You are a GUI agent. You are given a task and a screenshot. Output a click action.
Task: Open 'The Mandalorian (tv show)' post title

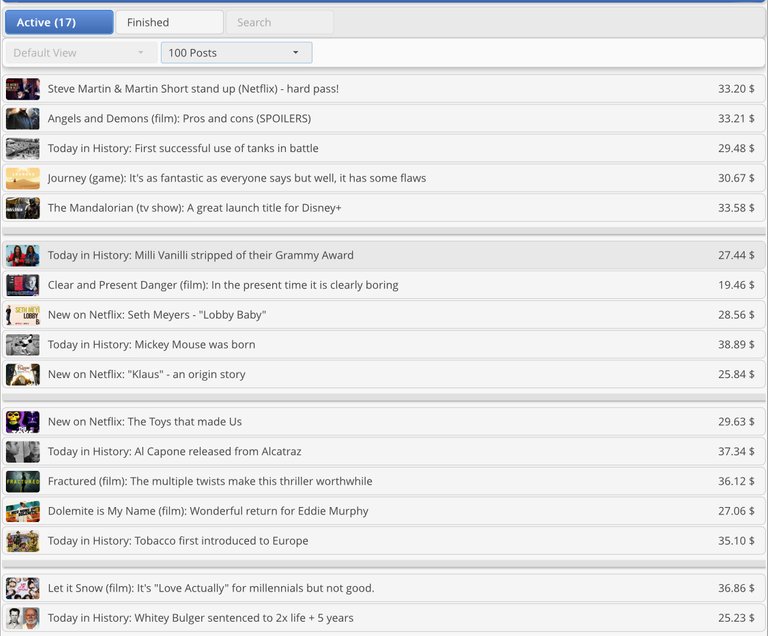point(194,208)
